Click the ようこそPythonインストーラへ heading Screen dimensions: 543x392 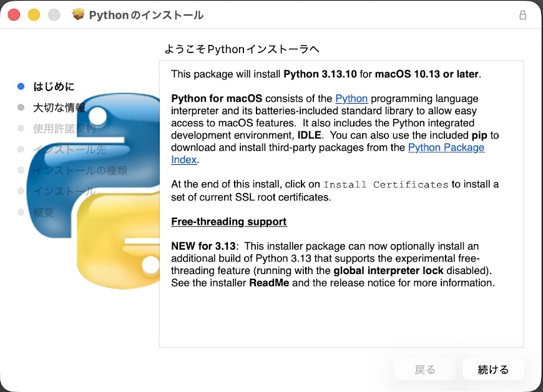[242, 49]
